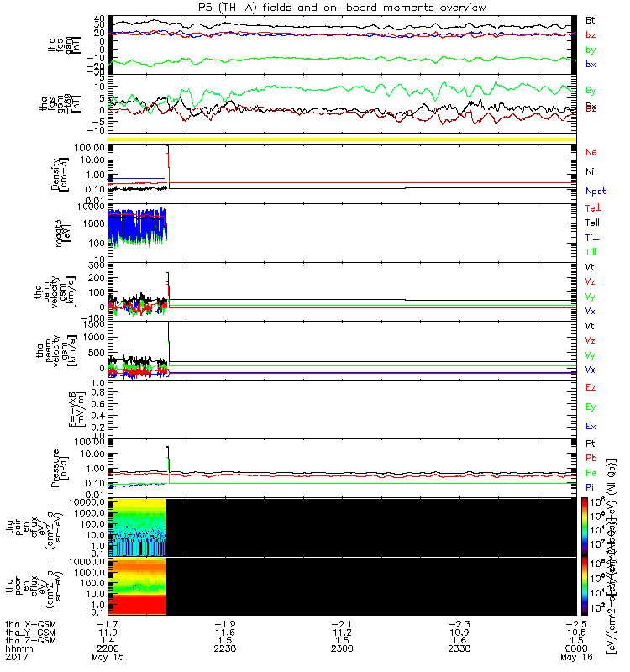
Task: Click the green "Till" temperature label
Action: (591, 252)
